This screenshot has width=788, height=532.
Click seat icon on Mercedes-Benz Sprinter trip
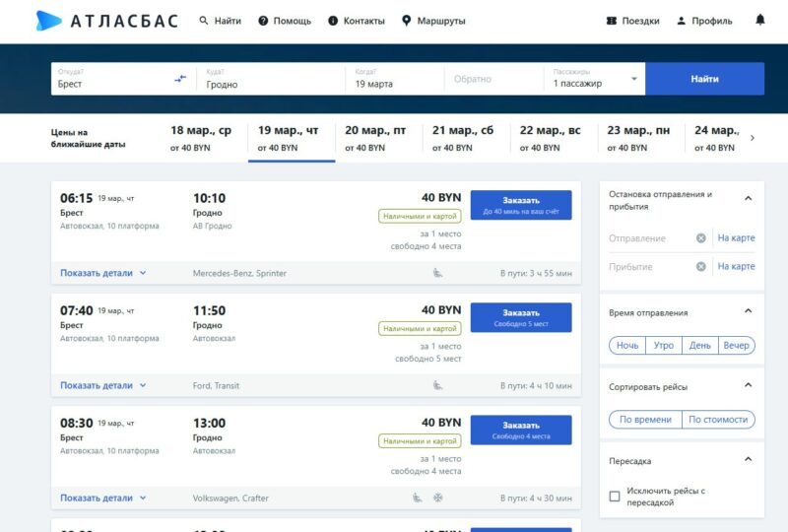coord(437,273)
